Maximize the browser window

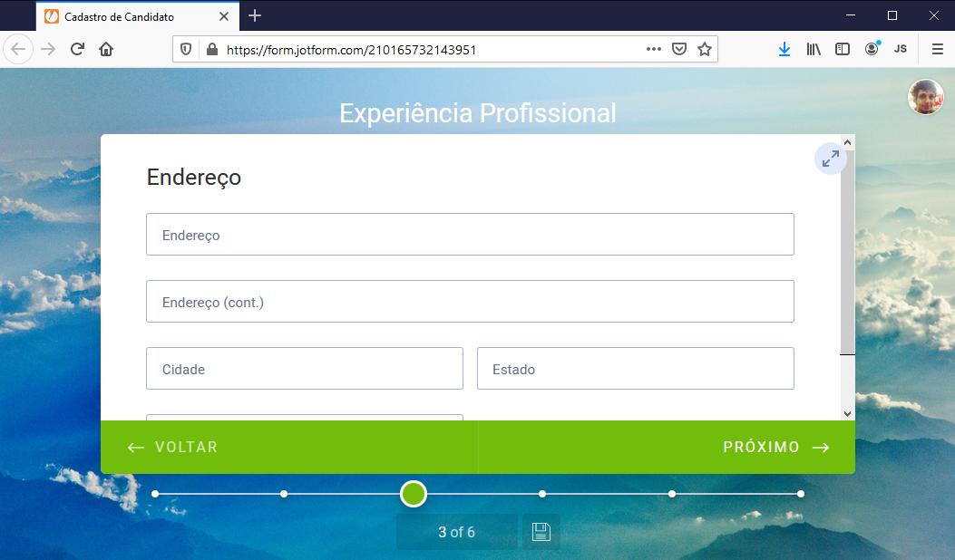892,15
